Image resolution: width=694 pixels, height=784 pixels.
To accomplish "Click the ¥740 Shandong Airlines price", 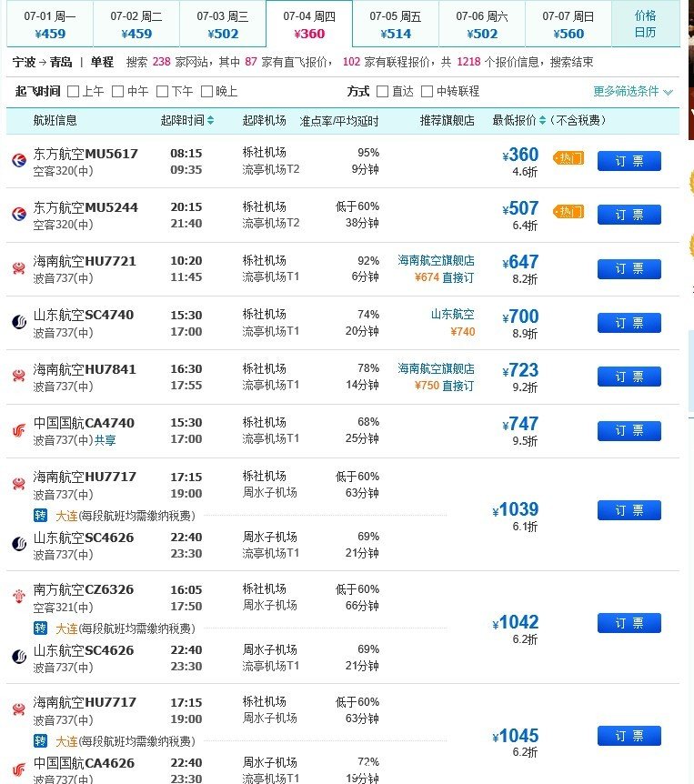I will [x=462, y=331].
